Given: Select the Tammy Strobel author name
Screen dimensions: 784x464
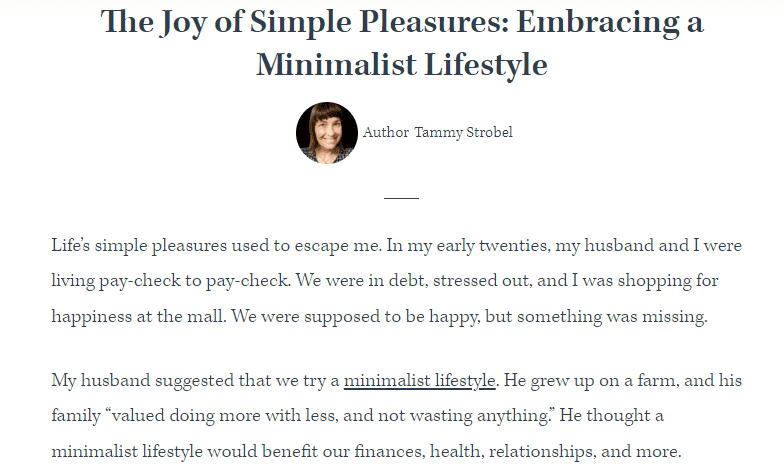Looking at the screenshot, I should pyautogui.click(x=464, y=132).
